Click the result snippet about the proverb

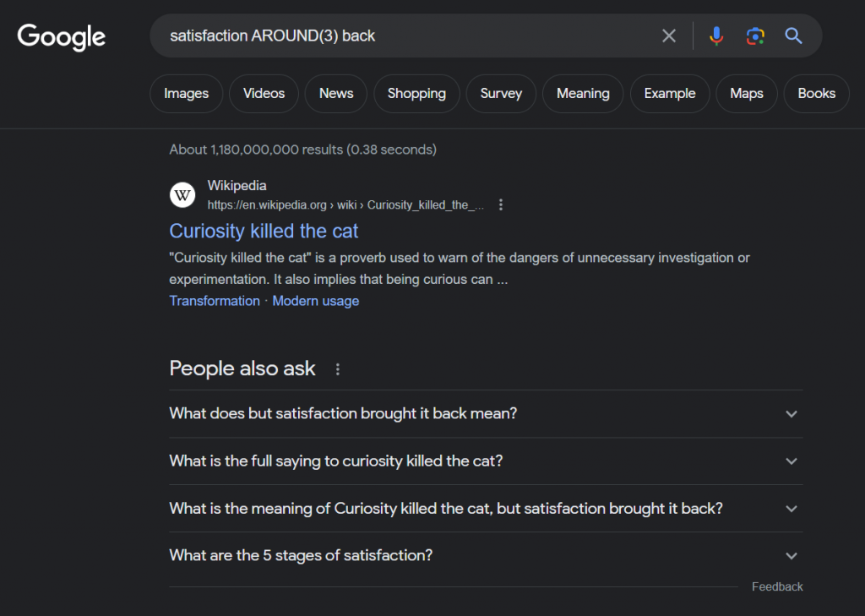point(460,268)
